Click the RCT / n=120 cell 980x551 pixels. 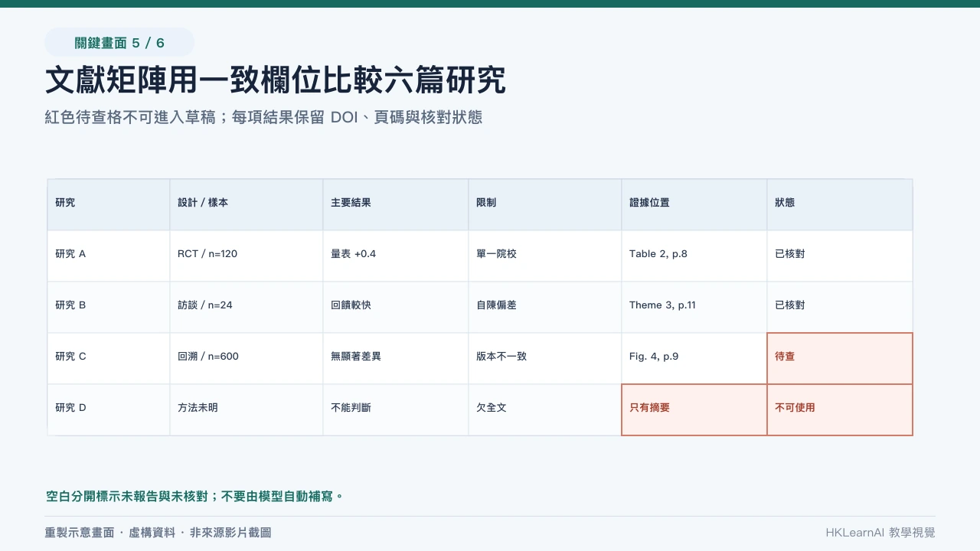pyautogui.click(x=247, y=256)
